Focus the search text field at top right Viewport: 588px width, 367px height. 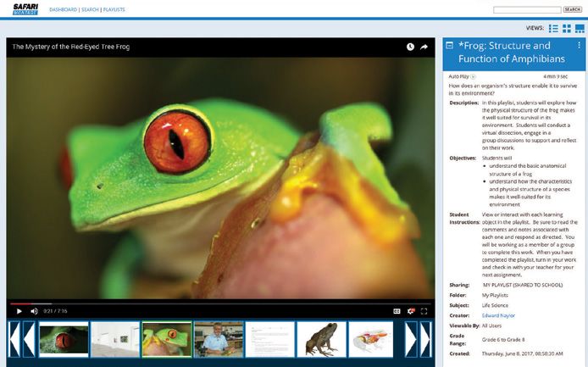coord(527,10)
